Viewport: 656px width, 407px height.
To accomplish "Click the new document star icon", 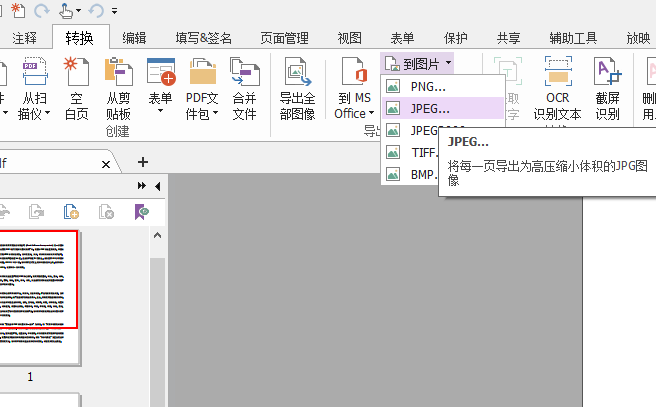I will point(18,10).
